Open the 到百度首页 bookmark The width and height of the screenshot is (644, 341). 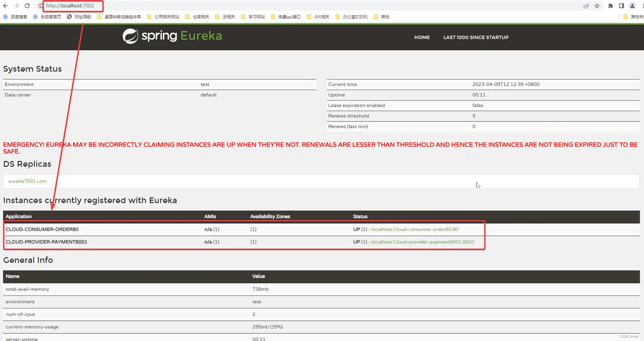pos(47,17)
